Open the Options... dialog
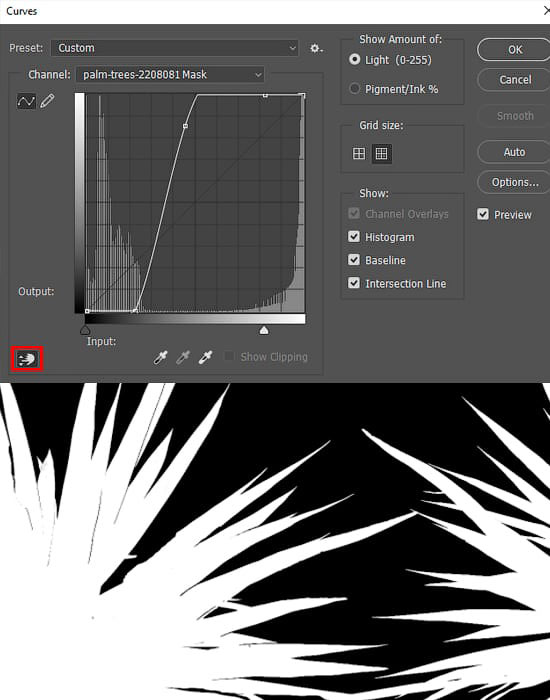This screenshot has height=700, width=550. point(514,182)
